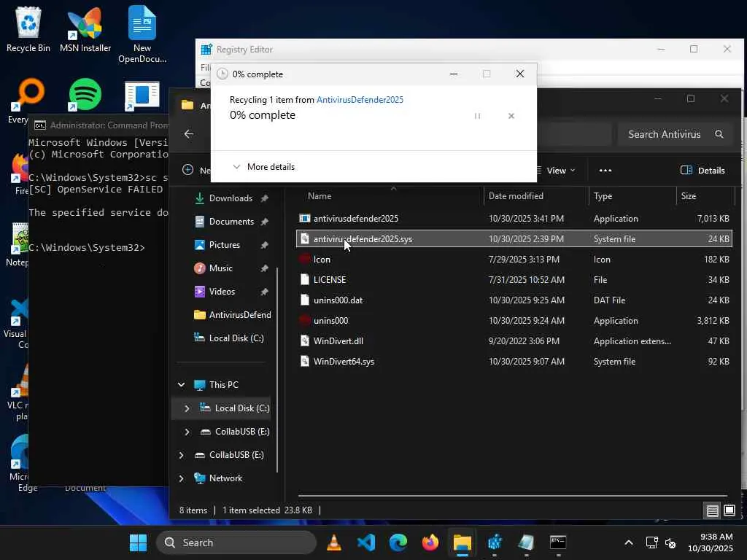Open the See more (…) toolbar menu
This screenshot has width=747, height=560.
coord(605,171)
